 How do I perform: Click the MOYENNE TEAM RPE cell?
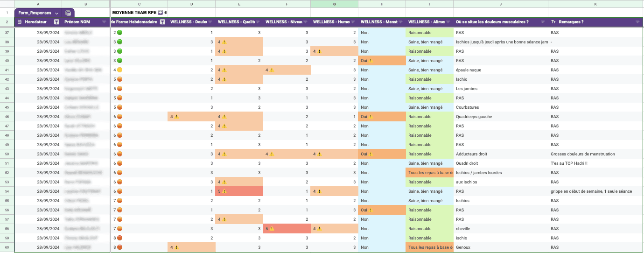click(140, 13)
